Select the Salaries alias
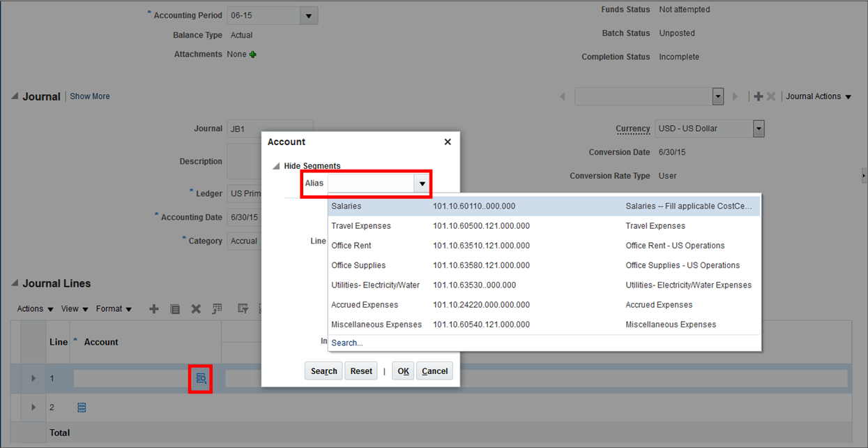868x448 pixels. coord(544,206)
